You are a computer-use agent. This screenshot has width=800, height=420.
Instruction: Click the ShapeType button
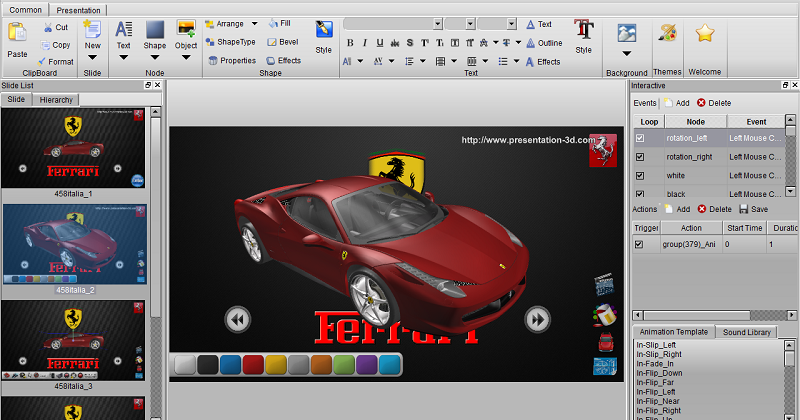coord(230,42)
